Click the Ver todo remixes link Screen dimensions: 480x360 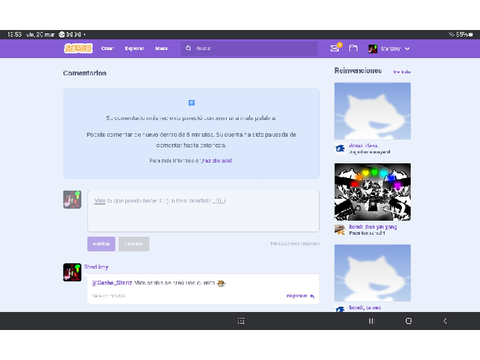click(402, 72)
